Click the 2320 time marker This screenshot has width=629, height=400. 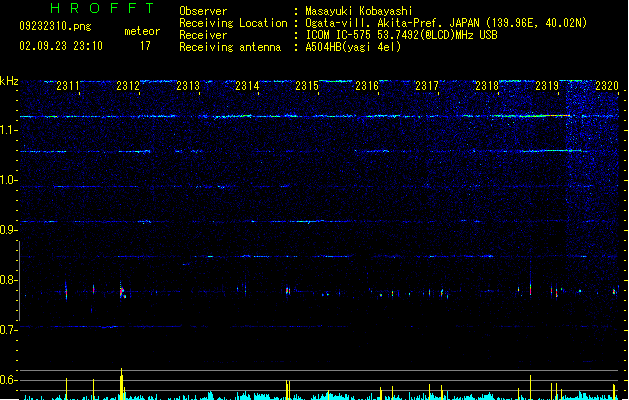click(607, 86)
